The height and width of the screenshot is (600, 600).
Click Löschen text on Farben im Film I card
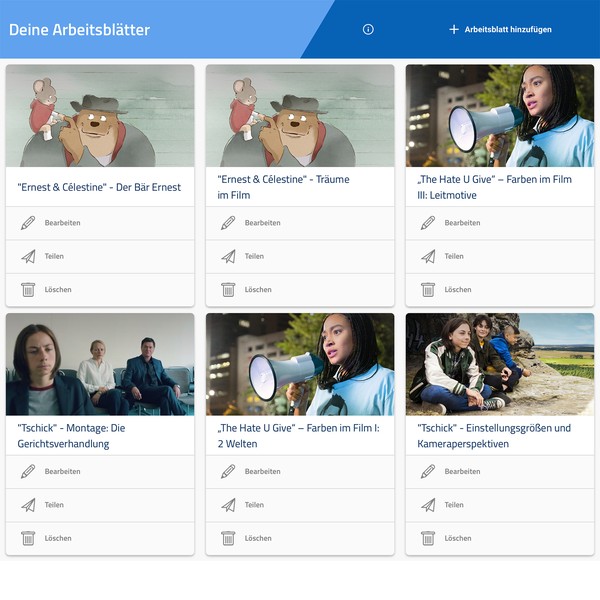[258, 538]
